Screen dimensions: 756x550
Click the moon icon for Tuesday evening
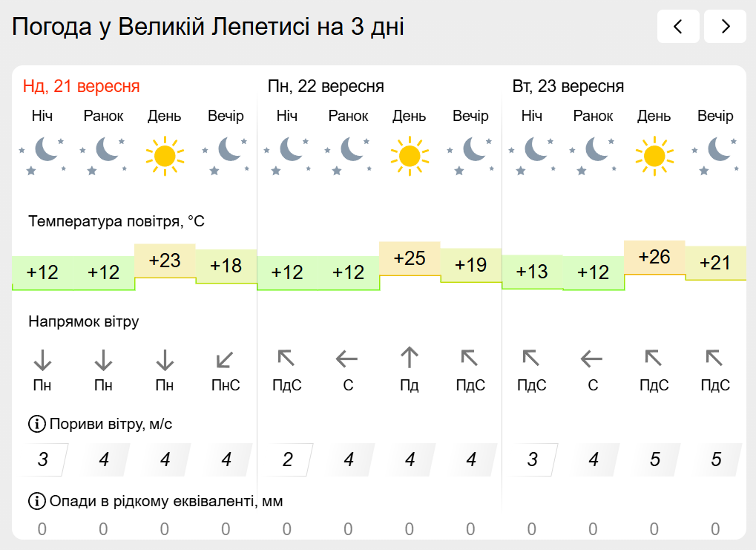(715, 155)
